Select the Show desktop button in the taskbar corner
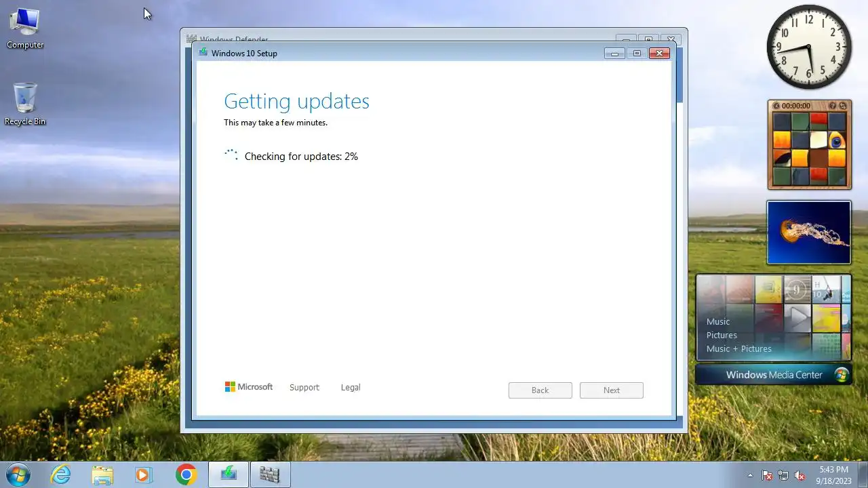Image resolution: width=868 pixels, height=488 pixels. [x=863, y=474]
